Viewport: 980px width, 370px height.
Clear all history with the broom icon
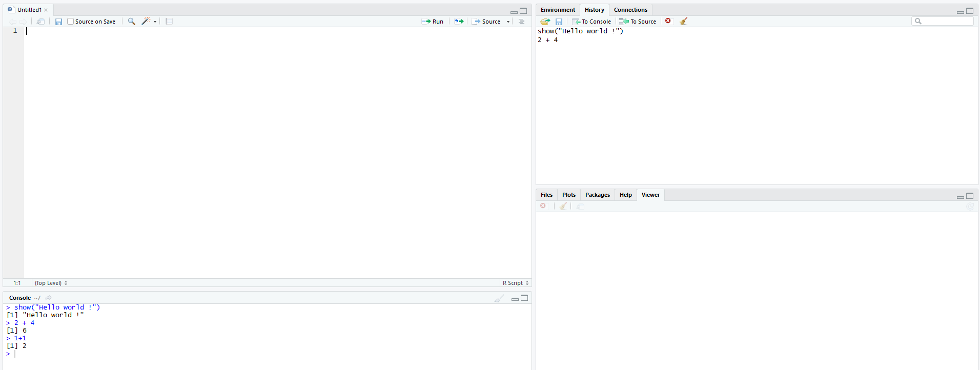coord(684,21)
